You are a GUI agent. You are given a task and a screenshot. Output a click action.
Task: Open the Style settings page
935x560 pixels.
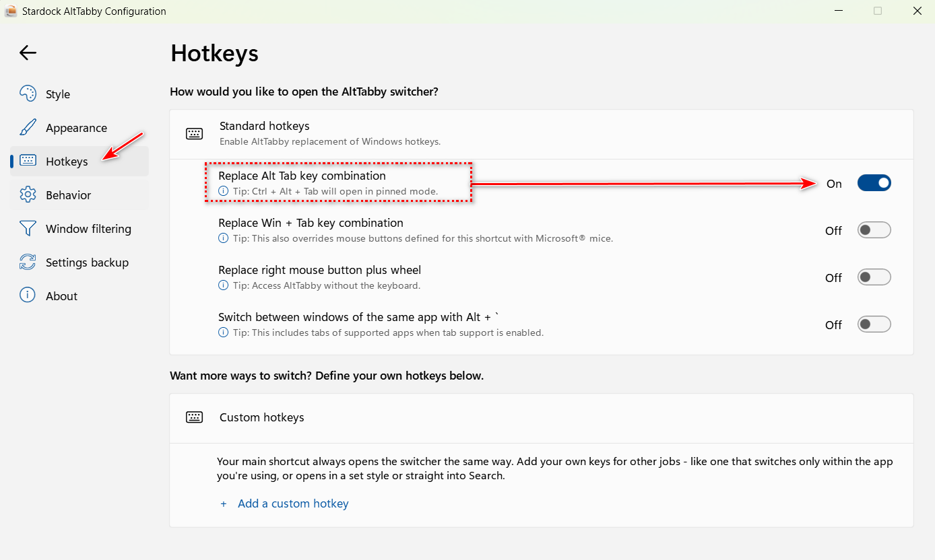click(x=79, y=94)
